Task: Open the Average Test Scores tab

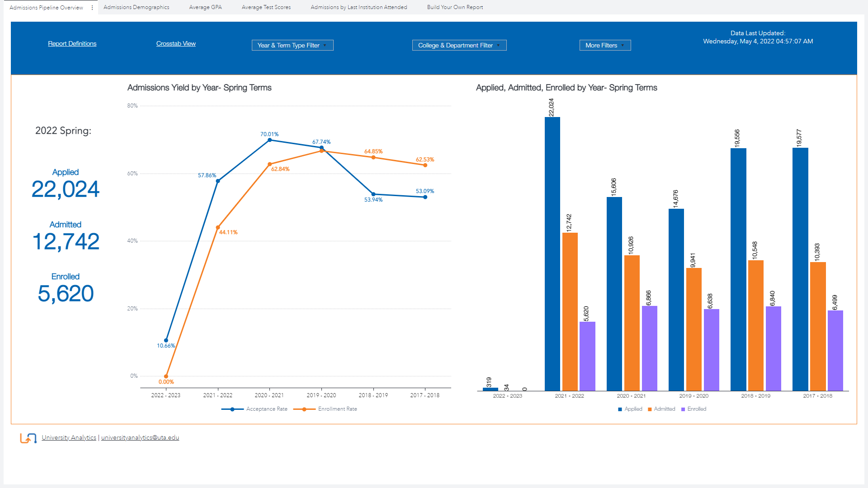Action: pyautogui.click(x=266, y=7)
